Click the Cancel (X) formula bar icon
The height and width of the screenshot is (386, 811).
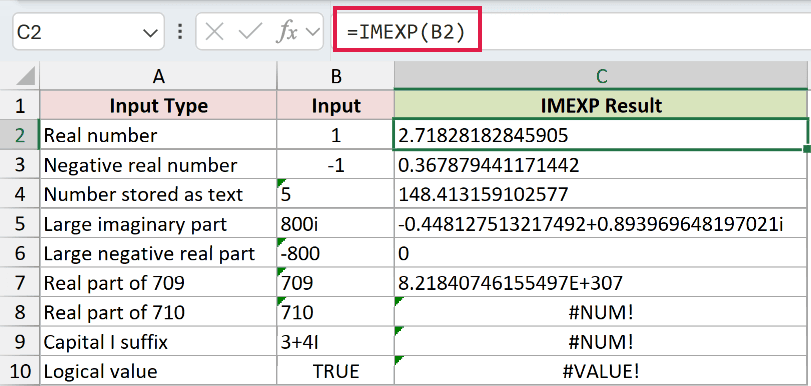point(214,33)
